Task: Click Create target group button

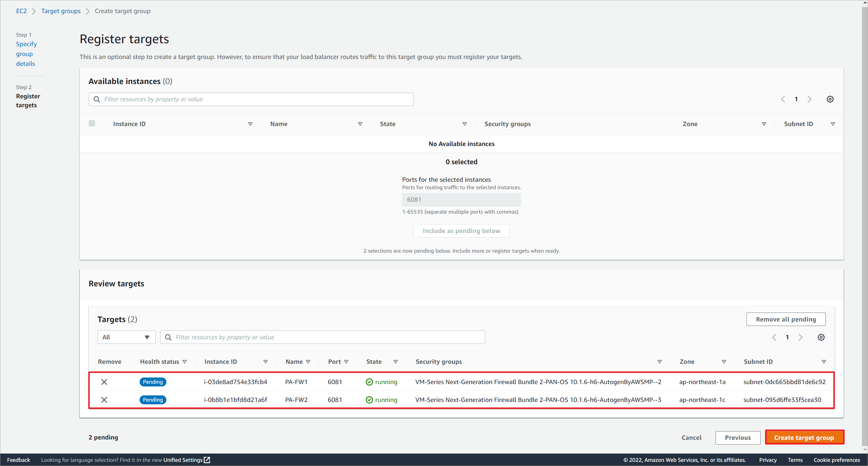Action: 804,437
